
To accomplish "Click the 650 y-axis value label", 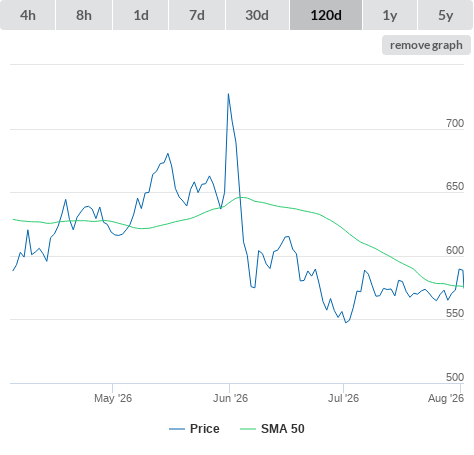I will 455,186.
